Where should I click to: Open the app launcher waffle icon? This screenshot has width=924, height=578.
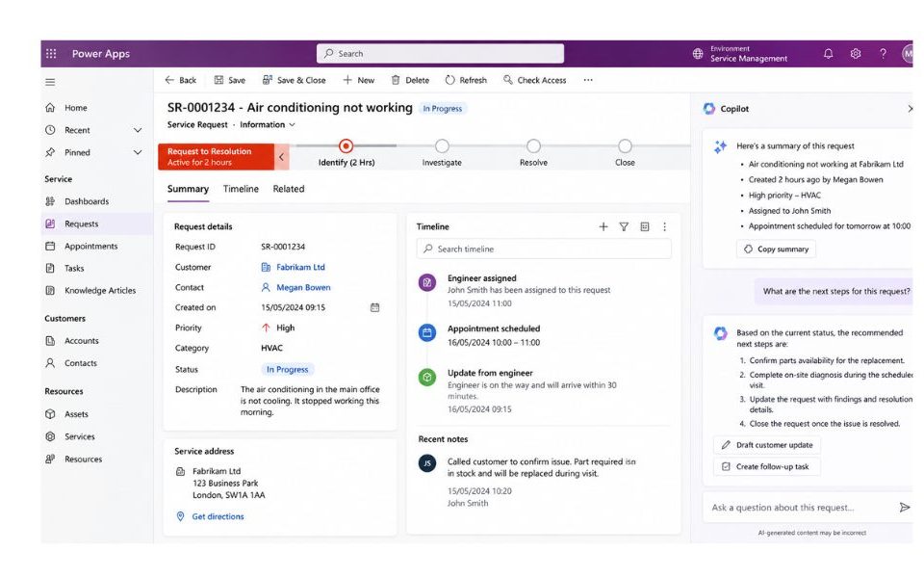51,54
